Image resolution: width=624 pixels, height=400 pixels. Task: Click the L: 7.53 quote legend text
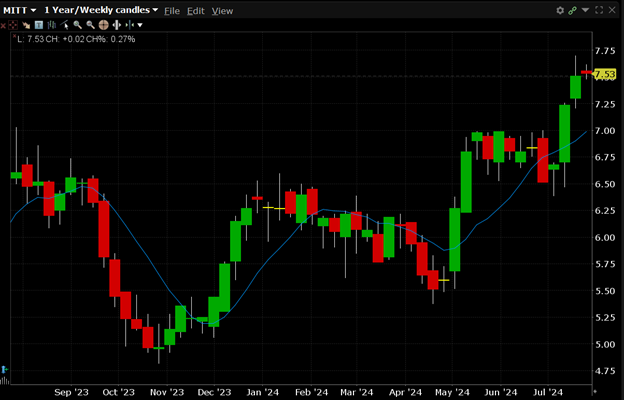[x=76, y=39]
